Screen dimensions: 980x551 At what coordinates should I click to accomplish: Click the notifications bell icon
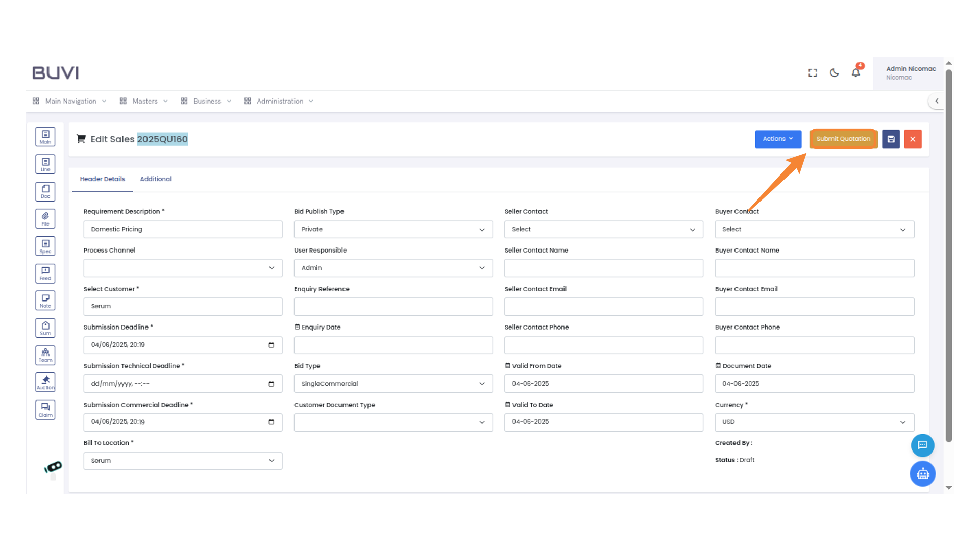tap(856, 73)
